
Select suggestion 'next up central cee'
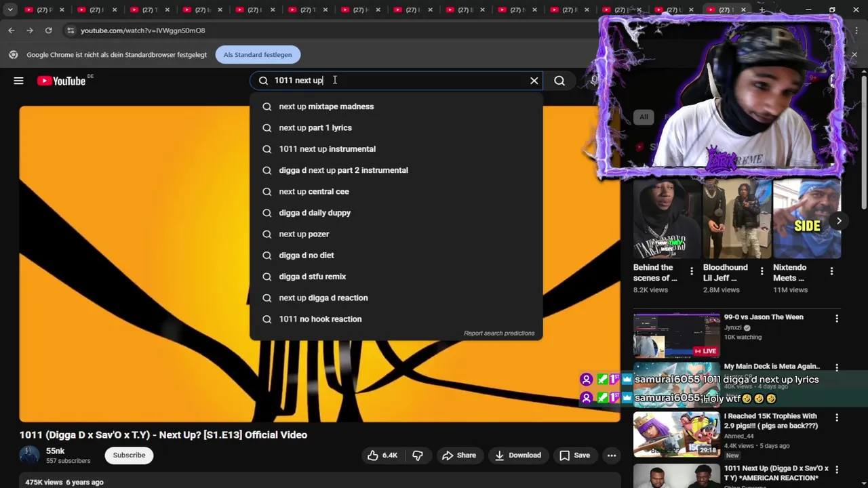396,192
